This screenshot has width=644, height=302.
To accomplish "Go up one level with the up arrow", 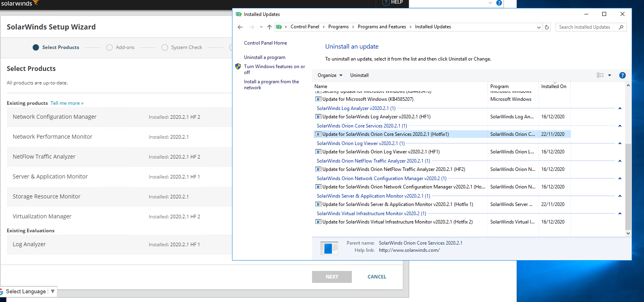I will [x=269, y=27].
